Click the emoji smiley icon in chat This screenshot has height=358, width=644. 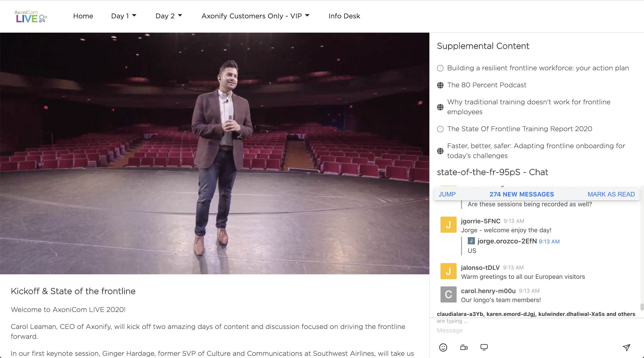(x=443, y=347)
